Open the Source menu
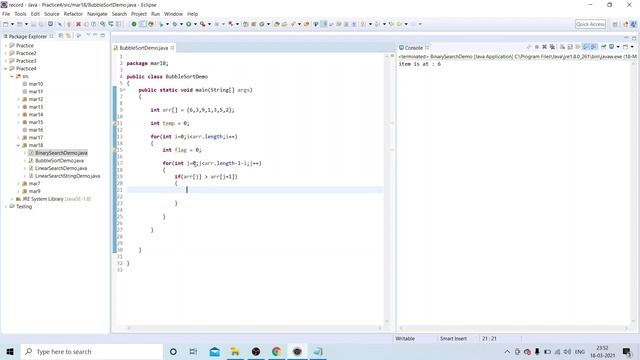The image size is (640, 360). (x=51, y=14)
